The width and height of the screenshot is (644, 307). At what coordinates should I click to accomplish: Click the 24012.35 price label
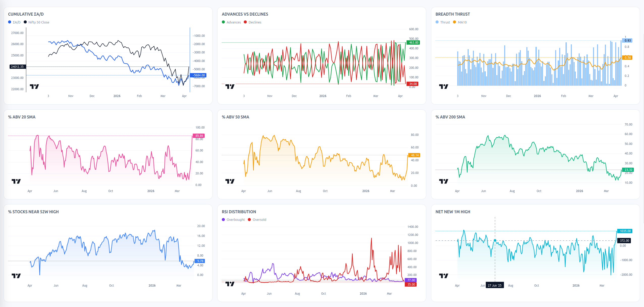(x=17, y=67)
